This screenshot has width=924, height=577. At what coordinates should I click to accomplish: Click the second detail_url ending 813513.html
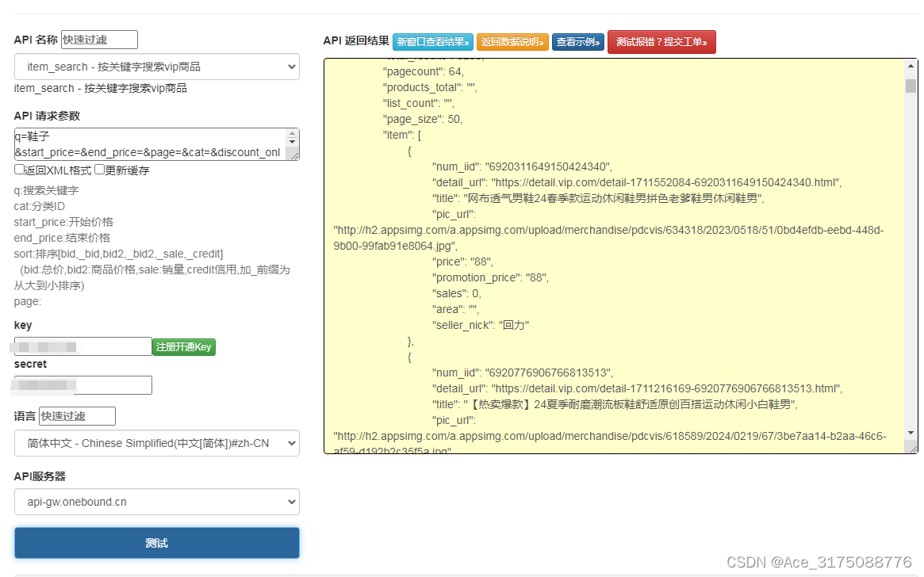[x=666, y=388]
